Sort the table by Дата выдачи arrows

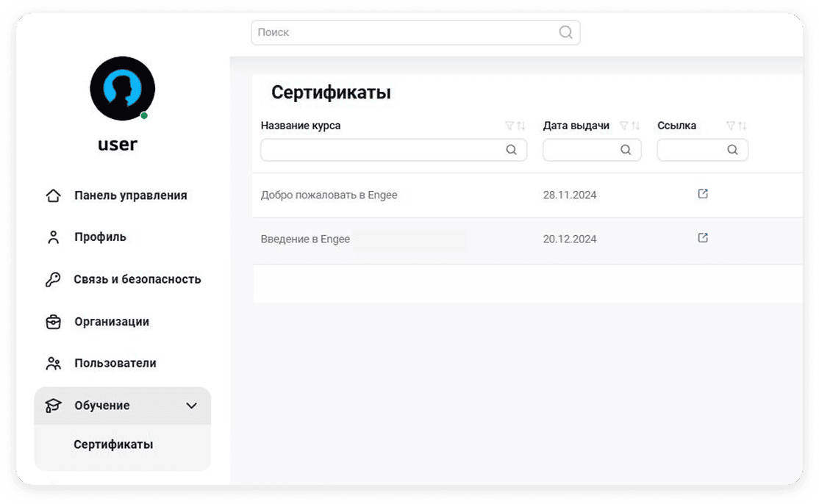[x=636, y=126]
